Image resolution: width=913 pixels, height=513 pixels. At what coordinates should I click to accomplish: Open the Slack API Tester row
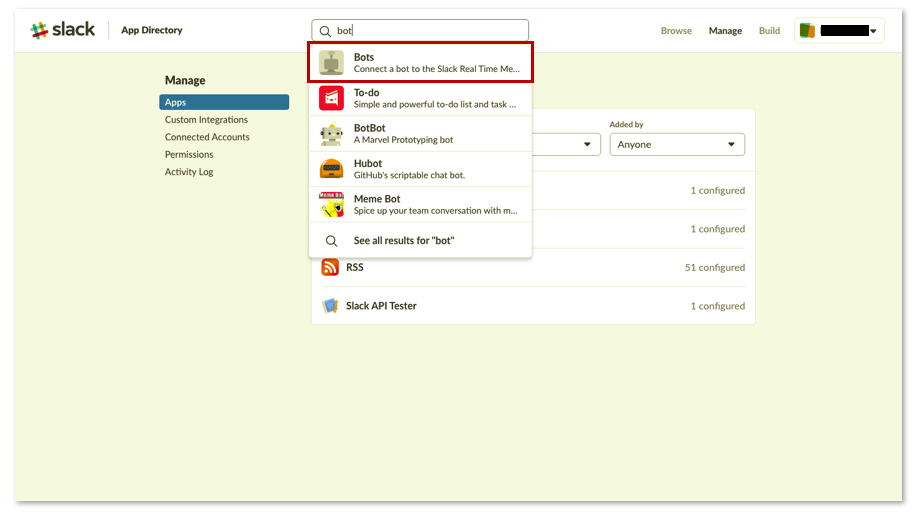coord(533,306)
